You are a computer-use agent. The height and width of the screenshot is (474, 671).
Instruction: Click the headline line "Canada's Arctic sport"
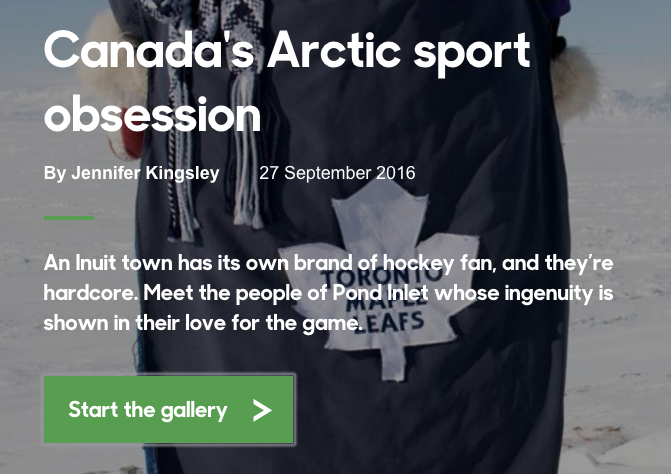tap(286, 50)
